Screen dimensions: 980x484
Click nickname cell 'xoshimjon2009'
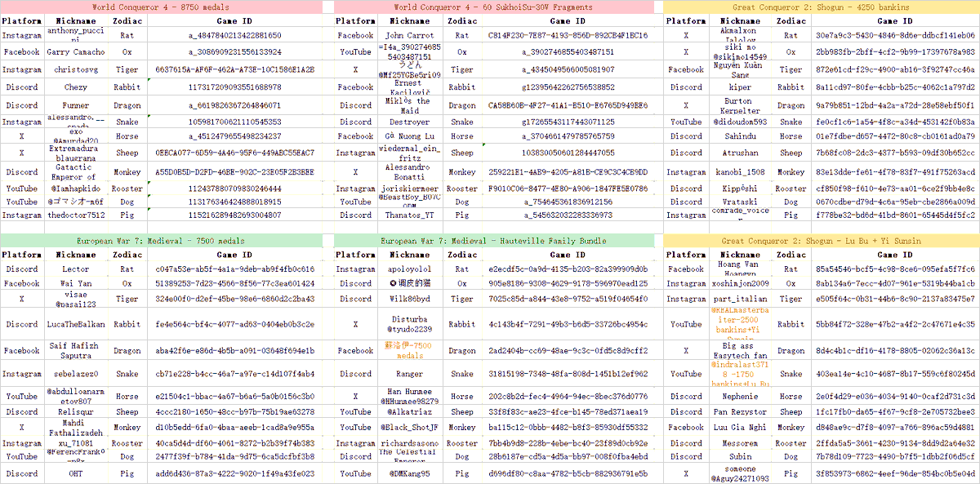[740, 283]
